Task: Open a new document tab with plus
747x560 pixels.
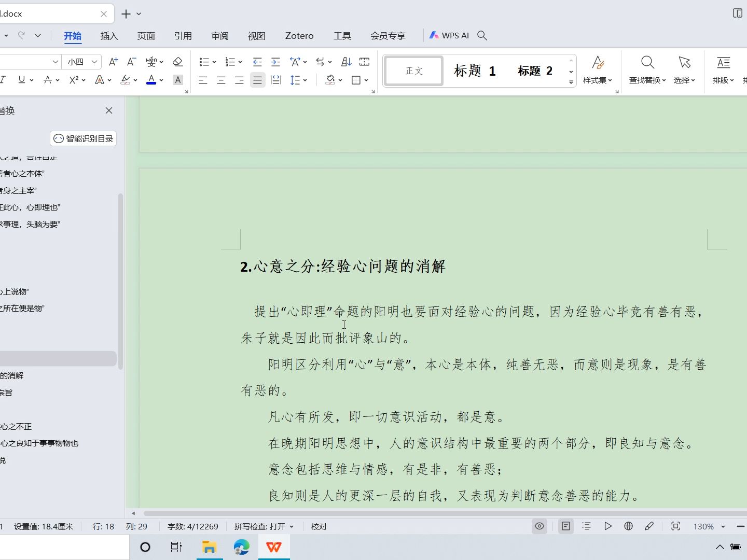Action: (x=126, y=14)
